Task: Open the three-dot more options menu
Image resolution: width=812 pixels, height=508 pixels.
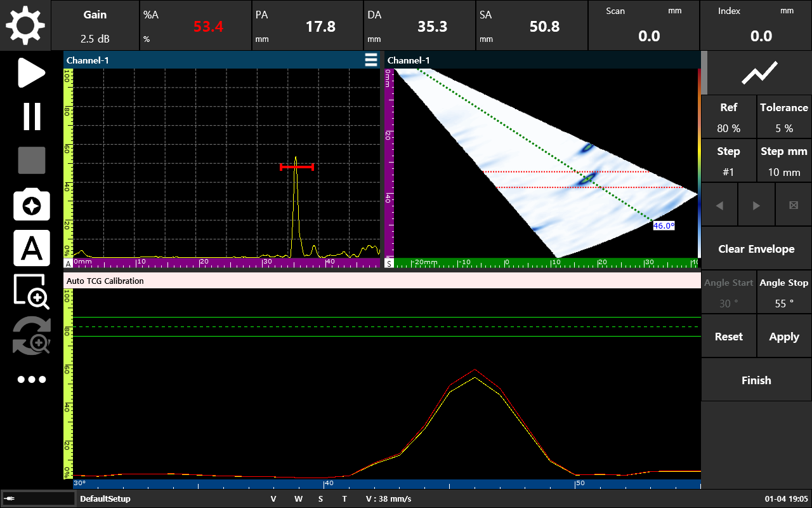Action: [32, 380]
